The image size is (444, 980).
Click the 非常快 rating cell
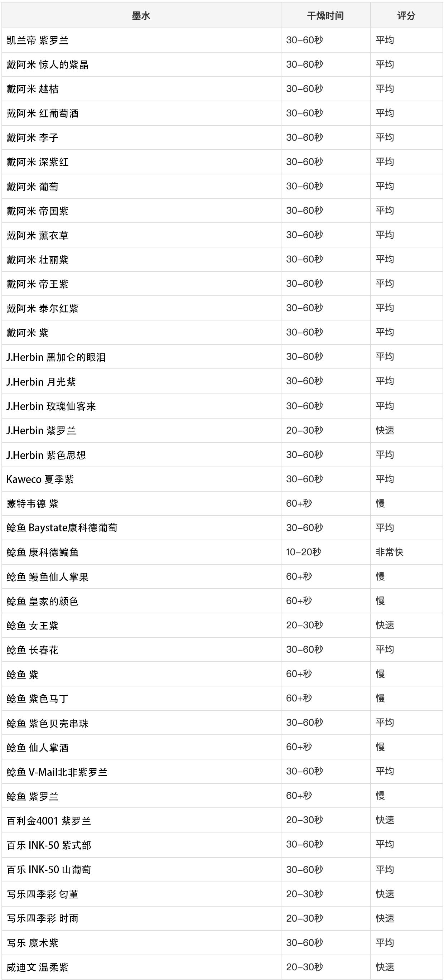[389, 552]
